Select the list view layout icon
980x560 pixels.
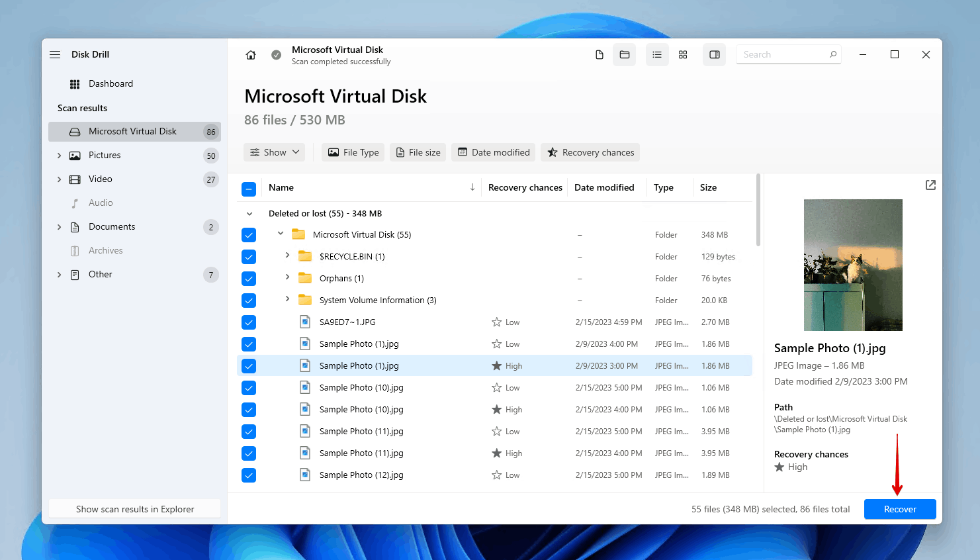(657, 55)
